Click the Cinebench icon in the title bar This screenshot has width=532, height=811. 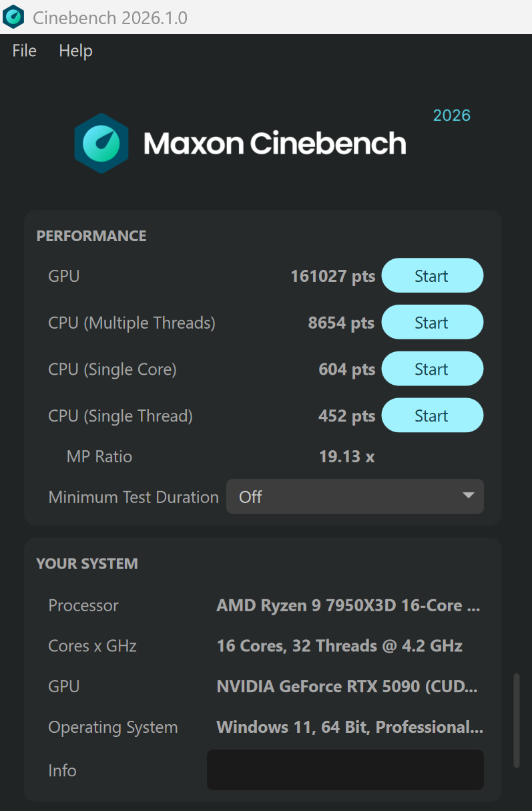(13, 17)
